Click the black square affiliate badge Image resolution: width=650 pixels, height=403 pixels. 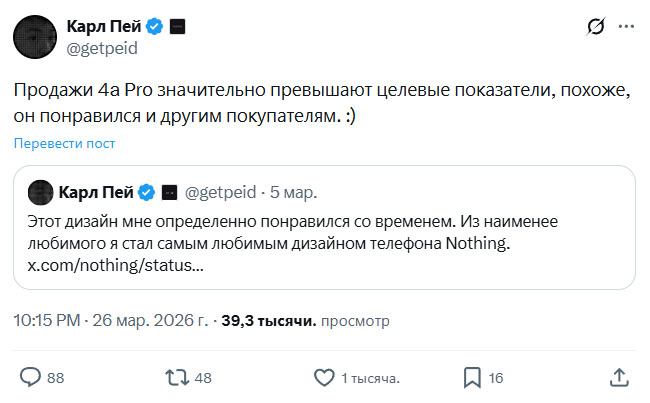point(177,27)
